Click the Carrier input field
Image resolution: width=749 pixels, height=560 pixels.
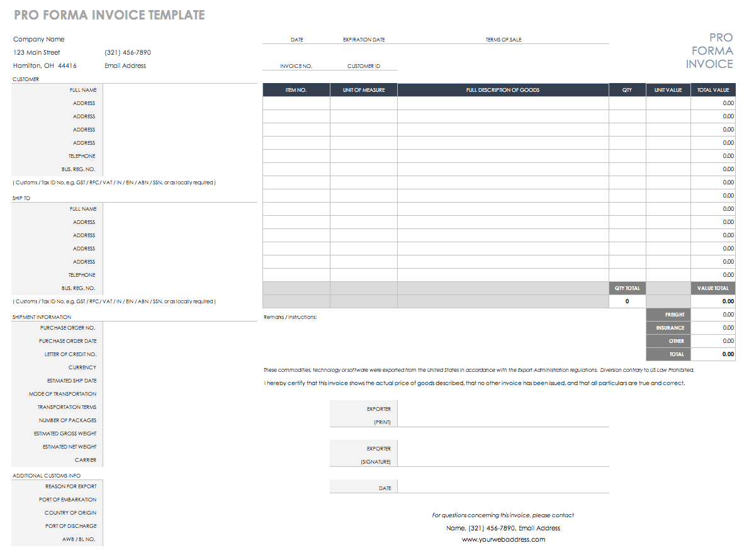click(x=180, y=460)
